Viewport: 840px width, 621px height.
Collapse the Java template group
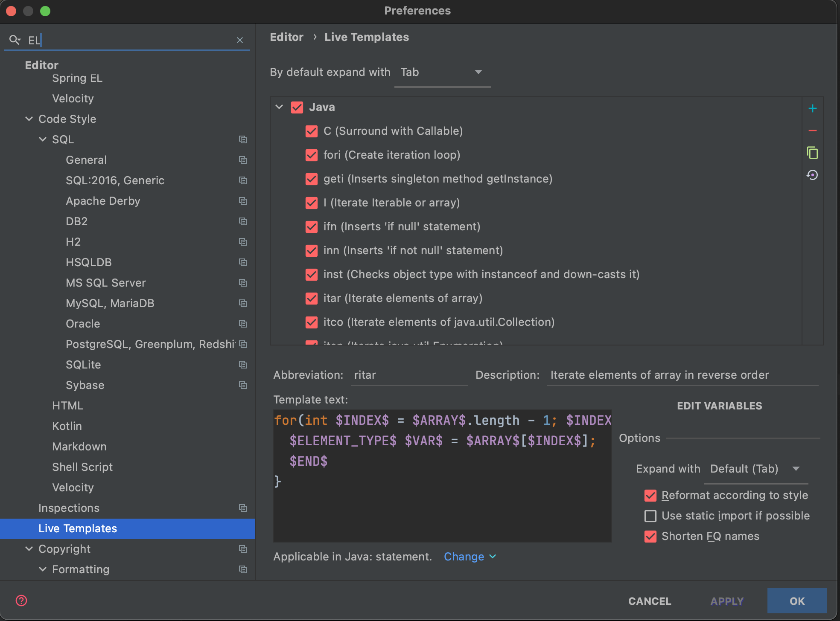pyautogui.click(x=279, y=107)
